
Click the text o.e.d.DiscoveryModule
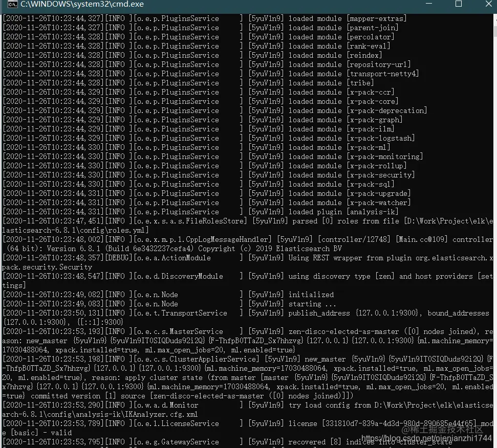point(180,276)
